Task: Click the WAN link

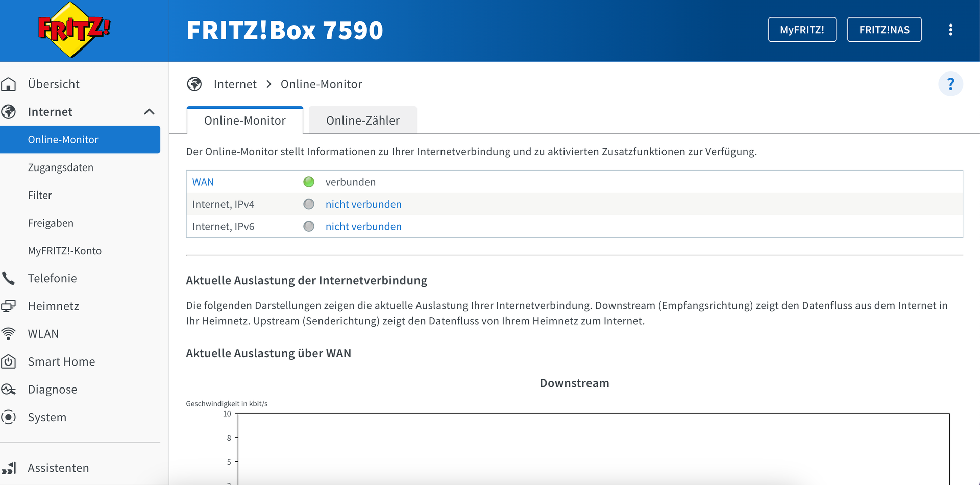Action: (x=203, y=182)
